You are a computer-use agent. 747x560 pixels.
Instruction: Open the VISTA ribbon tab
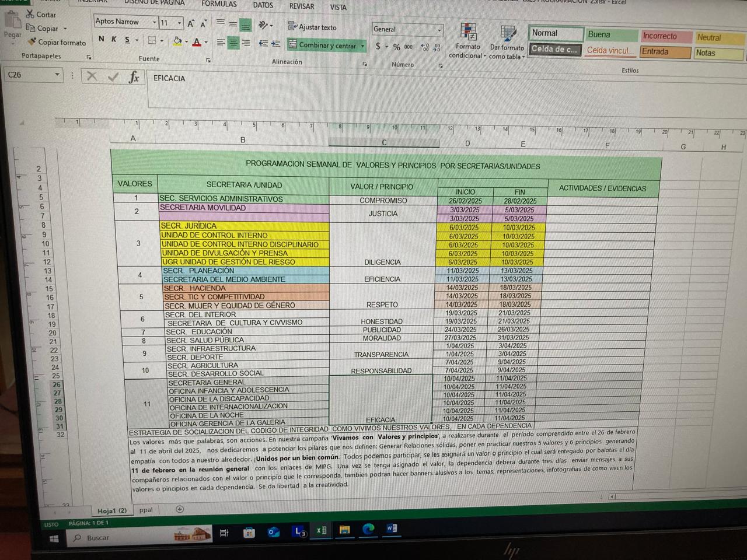[338, 8]
